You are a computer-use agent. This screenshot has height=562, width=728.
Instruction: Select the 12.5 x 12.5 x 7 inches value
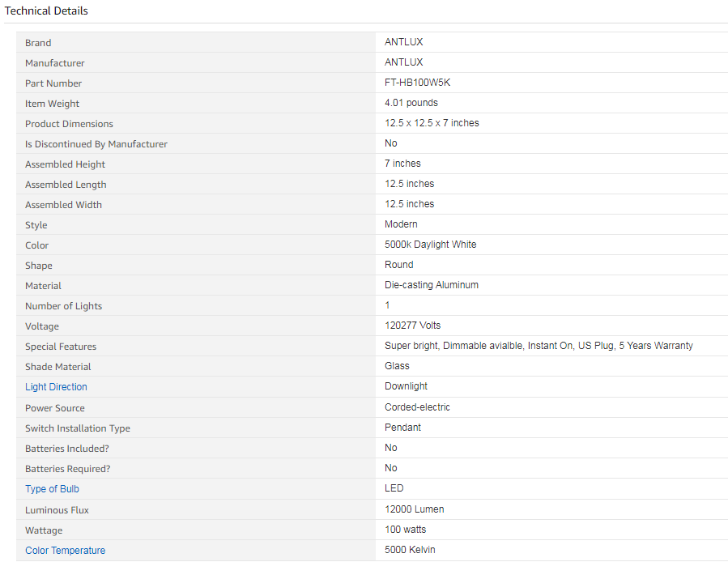point(432,123)
